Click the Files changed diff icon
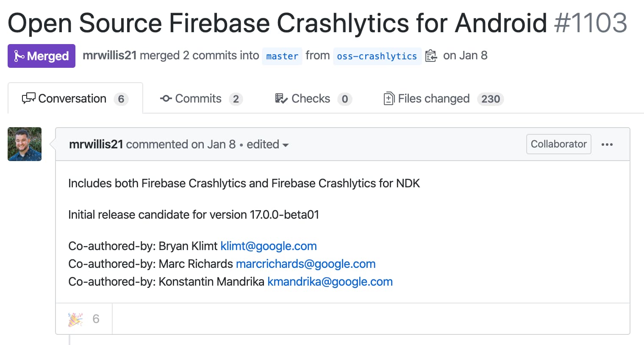644x345 pixels. click(x=389, y=99)
